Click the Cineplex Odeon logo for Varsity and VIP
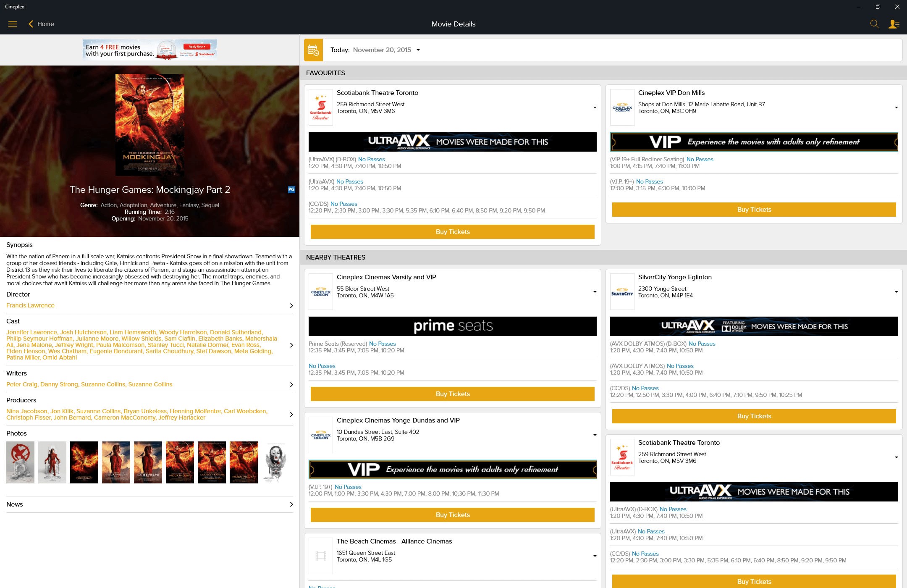This screenshot has height=588, width=907. pos(320,291)
